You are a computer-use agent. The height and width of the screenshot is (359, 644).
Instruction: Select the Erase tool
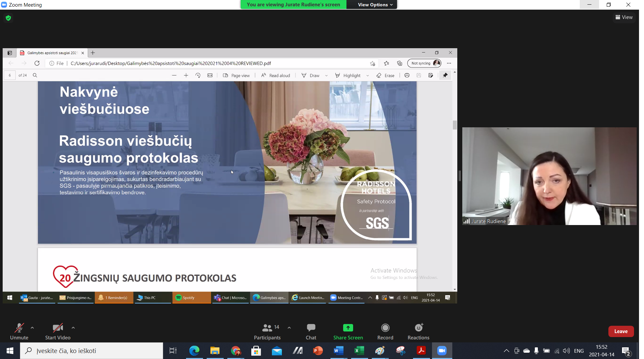[x=385, y=75]
